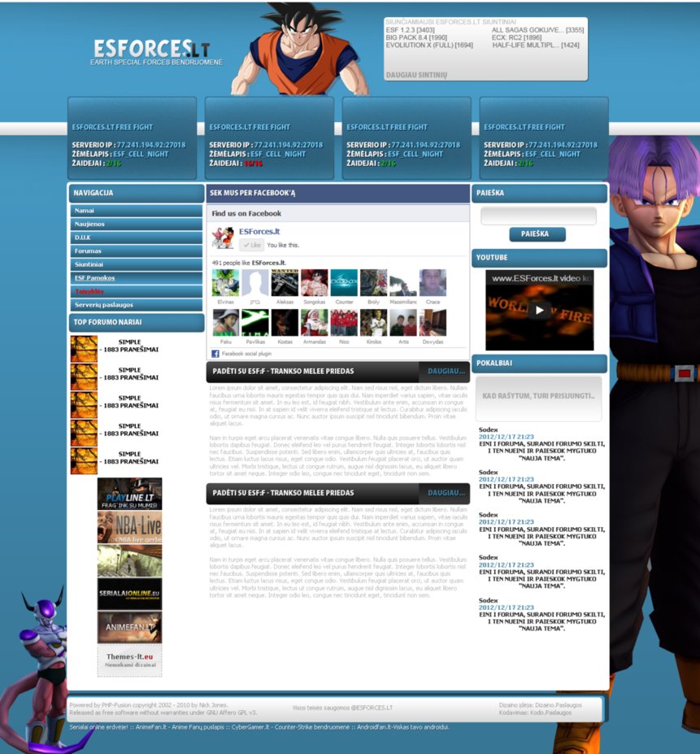Click the 'Find us on Facebook' header
This screenshot has width=700, height=754.
pyautogui.click(x=246, y=213)
